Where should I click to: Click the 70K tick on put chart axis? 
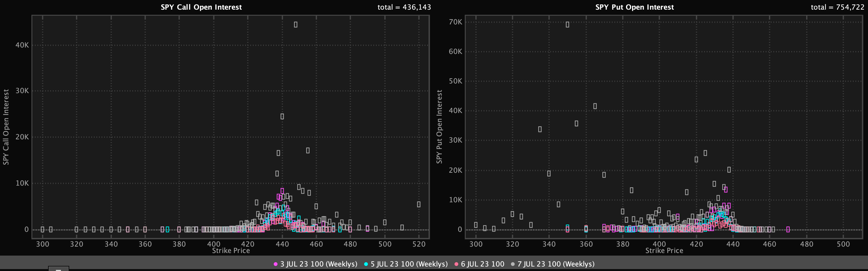[455, 22]
